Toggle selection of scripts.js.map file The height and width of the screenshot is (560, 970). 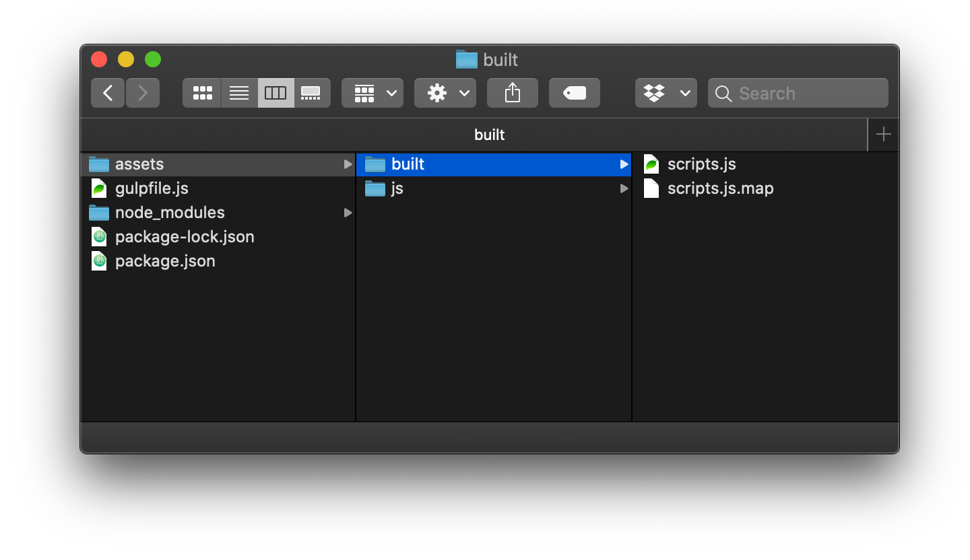click(719, 188)
